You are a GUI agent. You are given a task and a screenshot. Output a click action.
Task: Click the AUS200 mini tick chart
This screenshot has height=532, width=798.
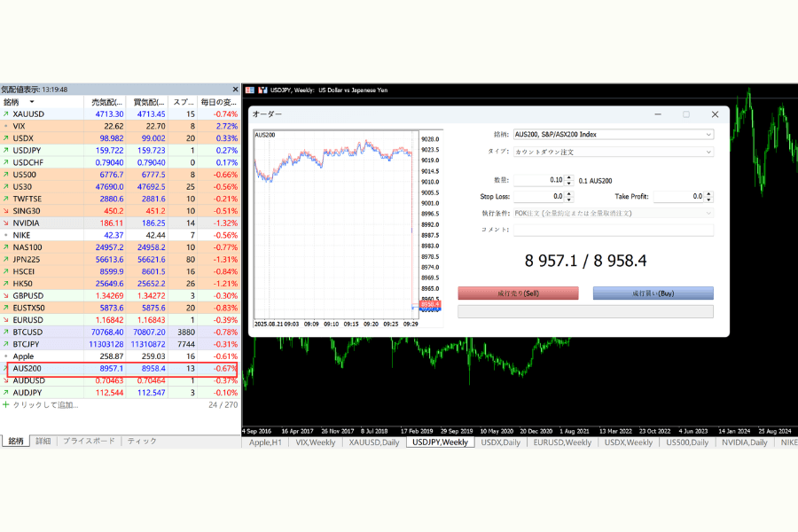tap(334, 222)
